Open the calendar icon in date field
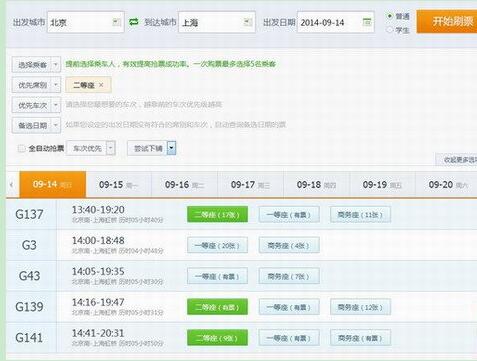Screen dimensions: 477x361 pyautogui.click(x=367, y=22)
